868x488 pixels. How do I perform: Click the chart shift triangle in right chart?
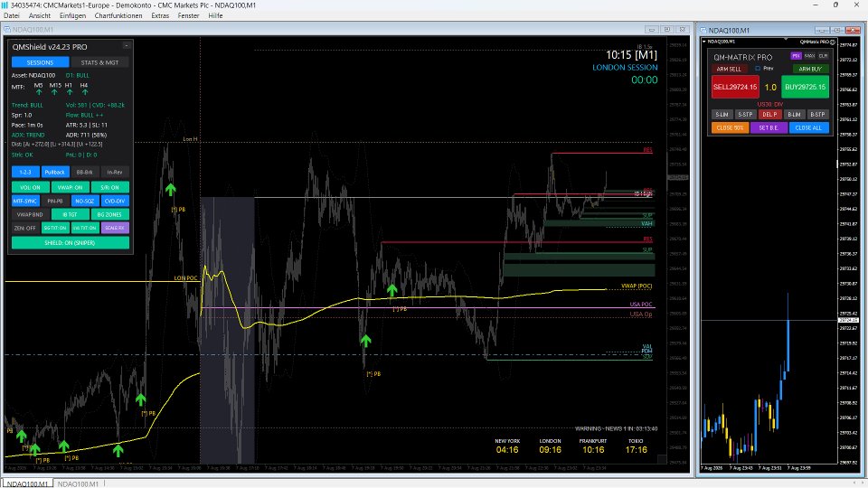tap(786, 39)
